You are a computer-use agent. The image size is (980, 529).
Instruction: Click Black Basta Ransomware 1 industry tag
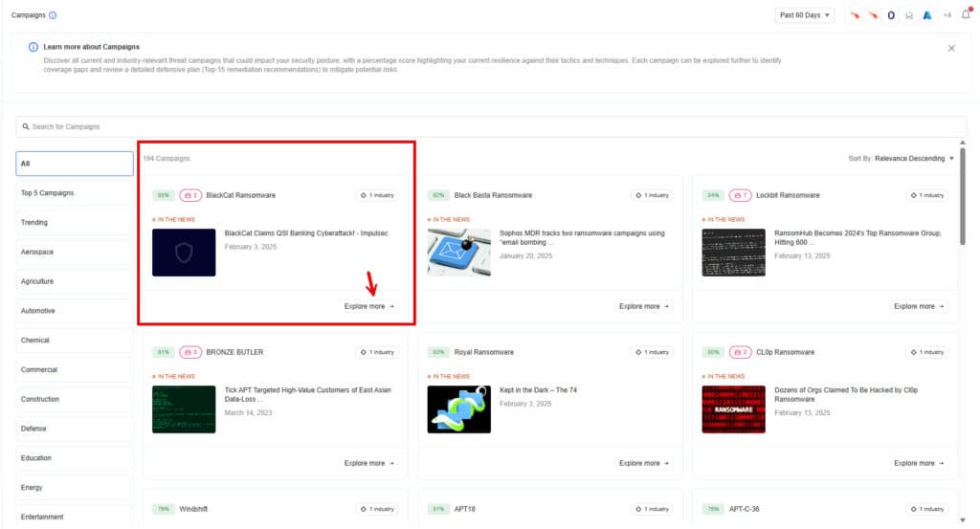pyautogui.click(x=653, y=195)
